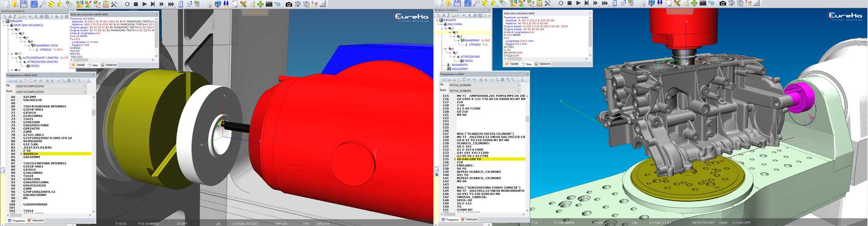Open the Interruzioni tab under the left program panel

(36, 221)
